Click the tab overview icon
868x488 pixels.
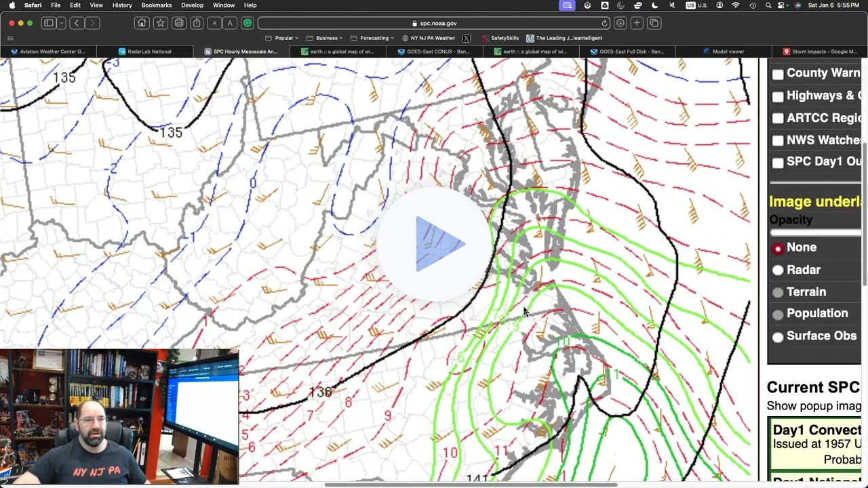point(653,22)
